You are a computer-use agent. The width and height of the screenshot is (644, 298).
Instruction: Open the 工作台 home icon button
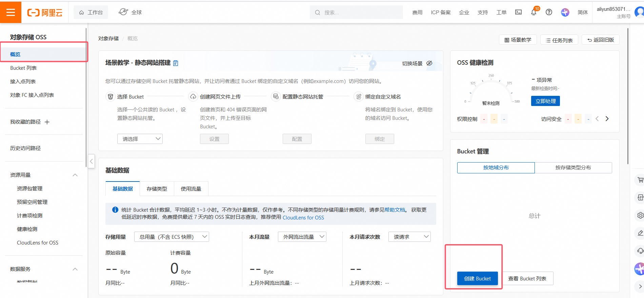tap(91, 13)
